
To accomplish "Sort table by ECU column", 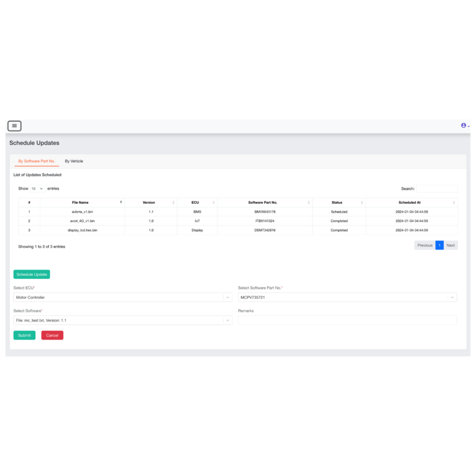I will (195, 203).
